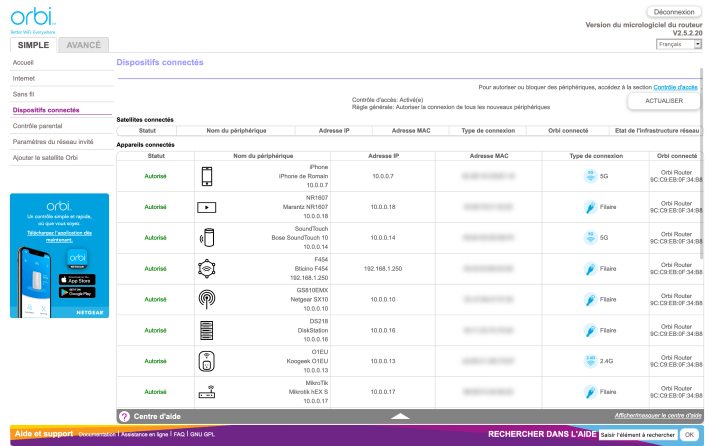
Task: Click the Bticino F454 device icon
Action: [x=207, y=269]
